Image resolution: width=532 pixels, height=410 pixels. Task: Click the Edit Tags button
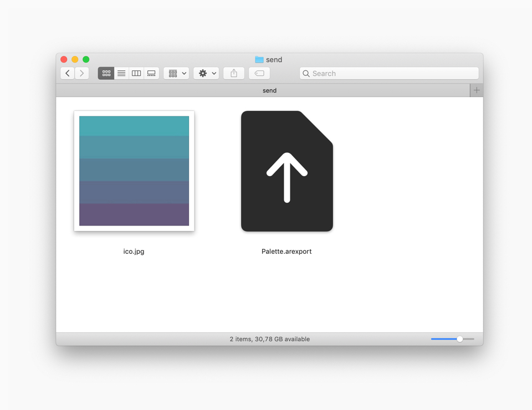(259, 73)
